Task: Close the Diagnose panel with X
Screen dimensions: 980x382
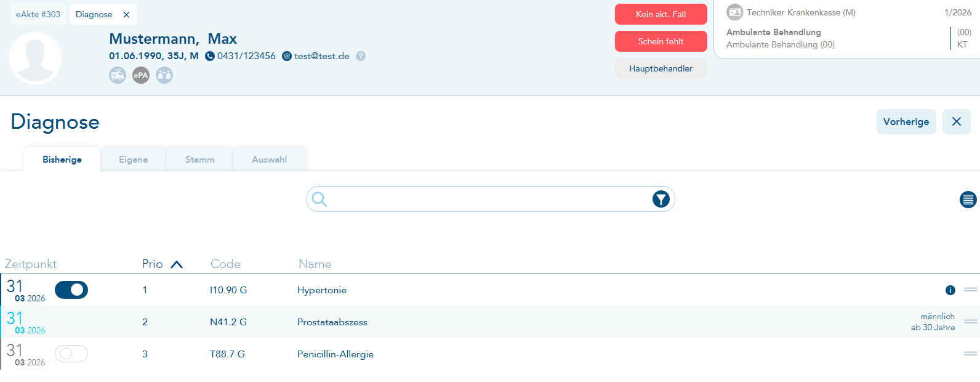Action: 956,122
